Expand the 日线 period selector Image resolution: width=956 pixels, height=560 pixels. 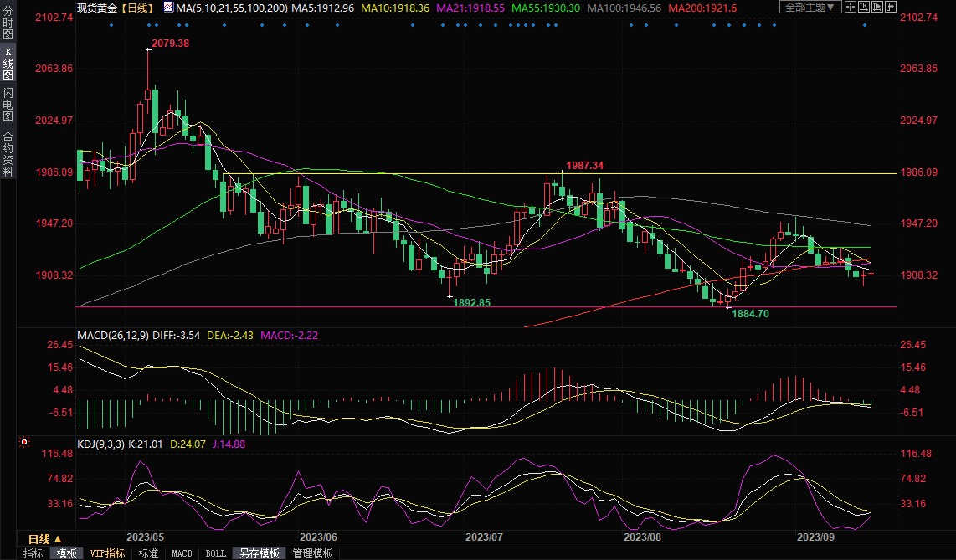(39, 538)
